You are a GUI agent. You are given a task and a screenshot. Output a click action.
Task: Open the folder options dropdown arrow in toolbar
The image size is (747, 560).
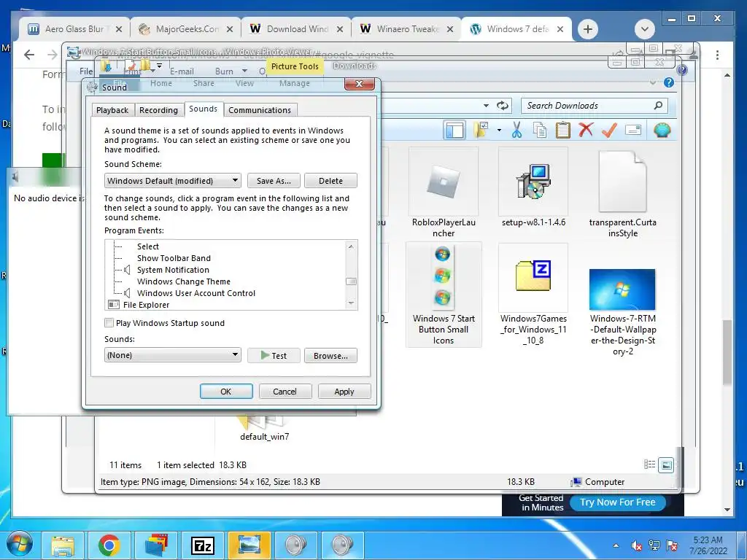pos(499,130)
